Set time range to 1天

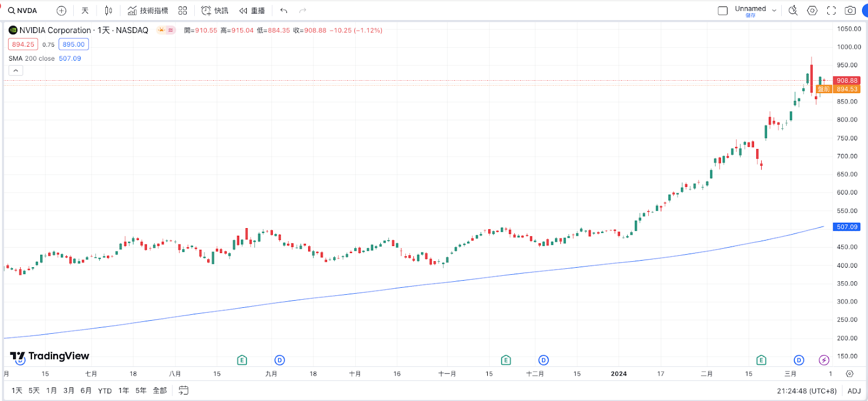tap(17, 390)
